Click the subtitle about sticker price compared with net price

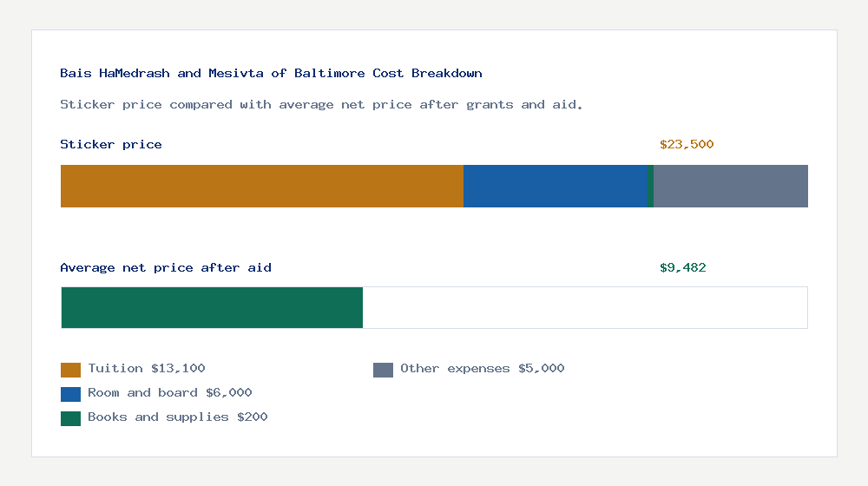click(321, 105)
